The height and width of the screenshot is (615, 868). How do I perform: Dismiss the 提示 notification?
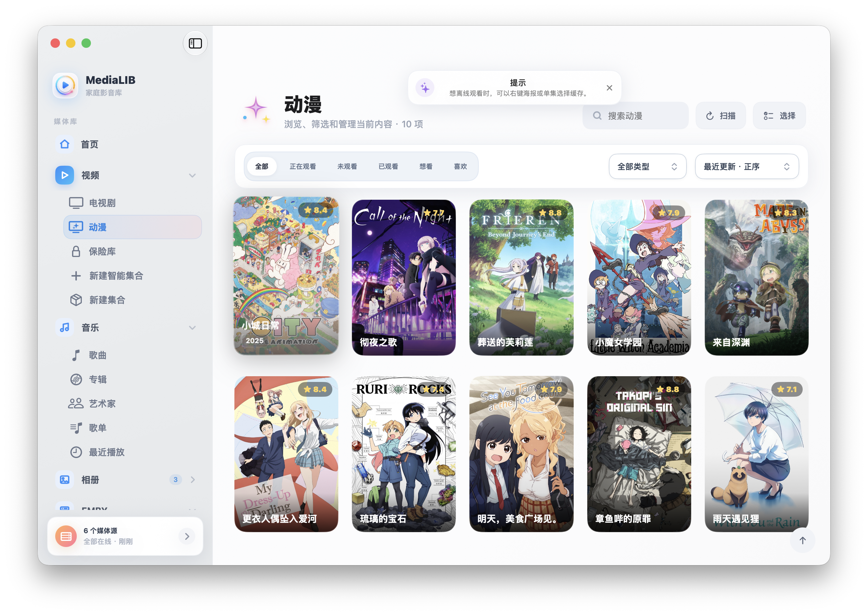tap(609, 88)
